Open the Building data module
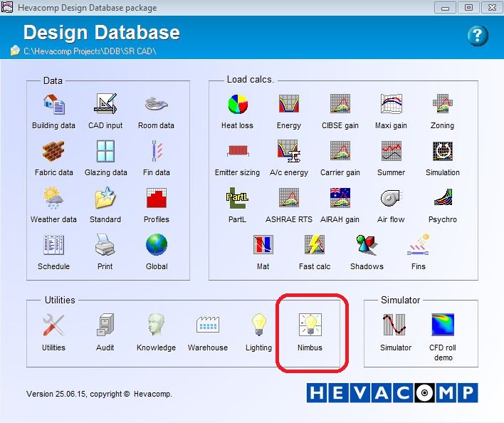This screenshot has height=423, width=504. pyautogui.click(x=53, y=105)
